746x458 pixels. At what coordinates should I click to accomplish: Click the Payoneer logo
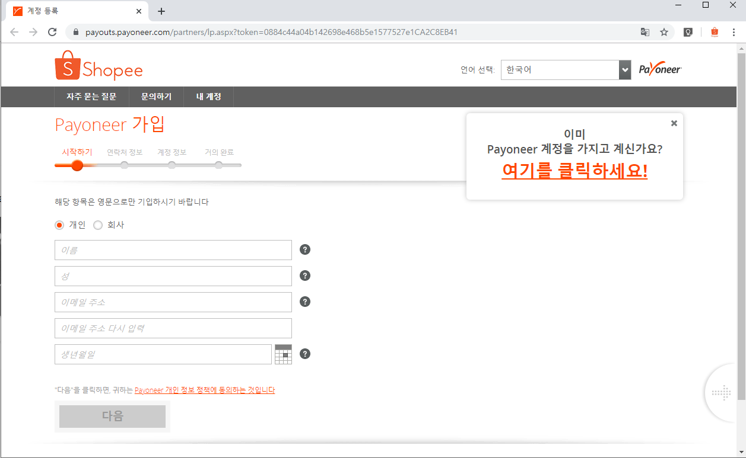tap(660, 69)
